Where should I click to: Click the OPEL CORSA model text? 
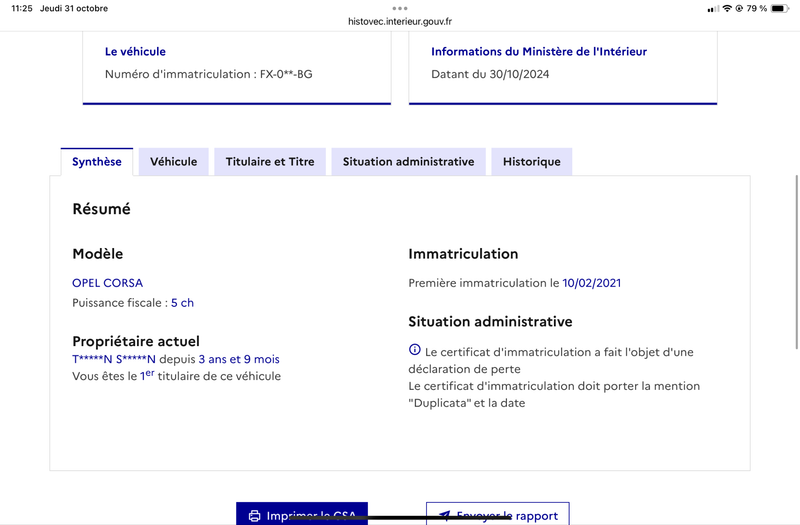coord(108,283)
